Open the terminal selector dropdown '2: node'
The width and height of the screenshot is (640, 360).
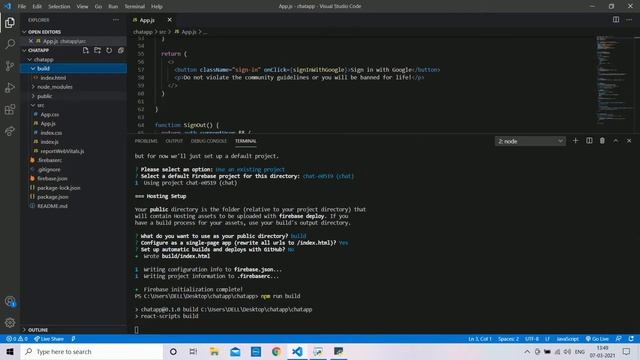(530, 141)
